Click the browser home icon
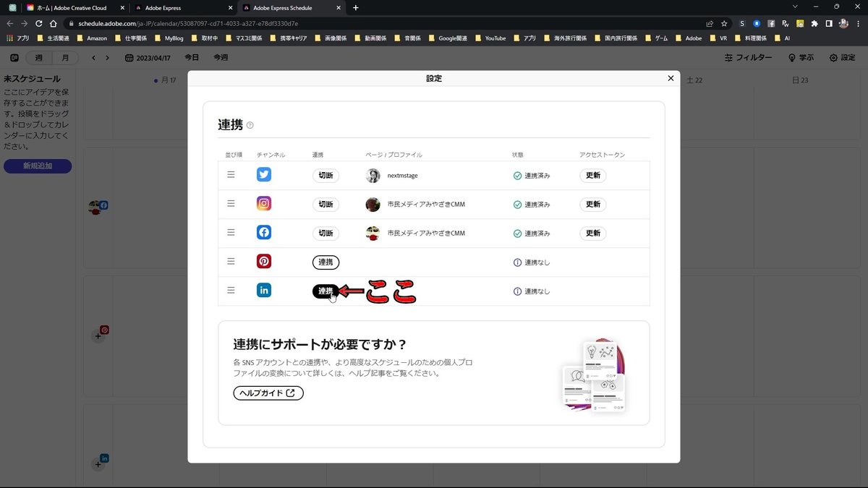This screenshot has width=868, height=488. click(x=54, y=23)
